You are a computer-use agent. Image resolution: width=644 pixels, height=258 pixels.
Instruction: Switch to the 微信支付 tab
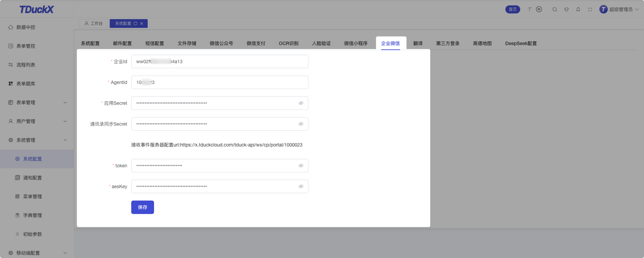tap(256, 43)
